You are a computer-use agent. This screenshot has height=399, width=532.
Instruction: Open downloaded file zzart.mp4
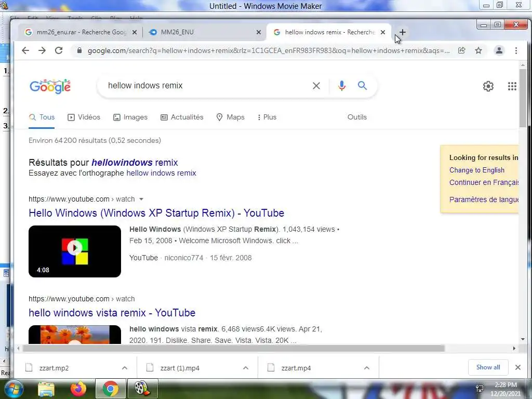click(296, 368)
